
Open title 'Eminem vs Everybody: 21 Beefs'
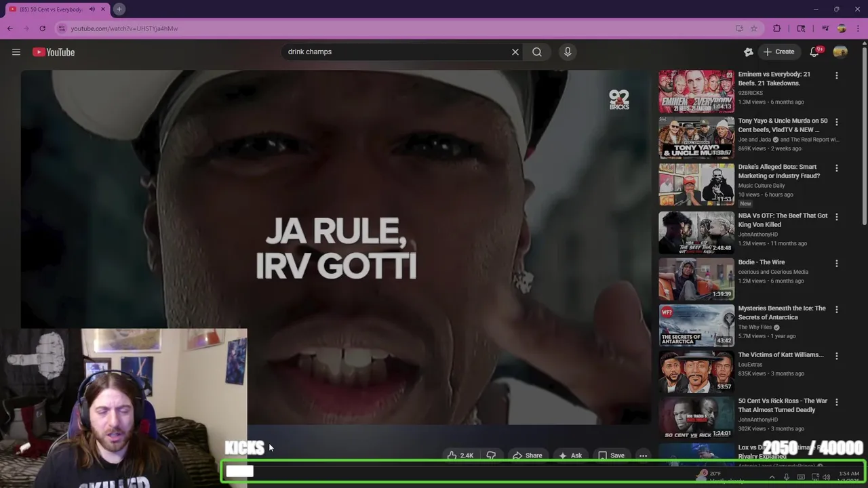(774, 79)
